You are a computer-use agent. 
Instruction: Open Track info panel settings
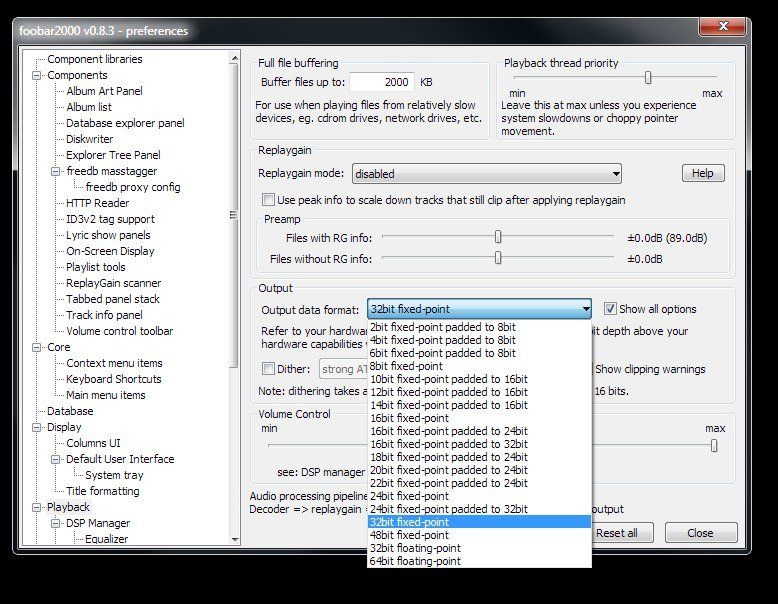104,315
